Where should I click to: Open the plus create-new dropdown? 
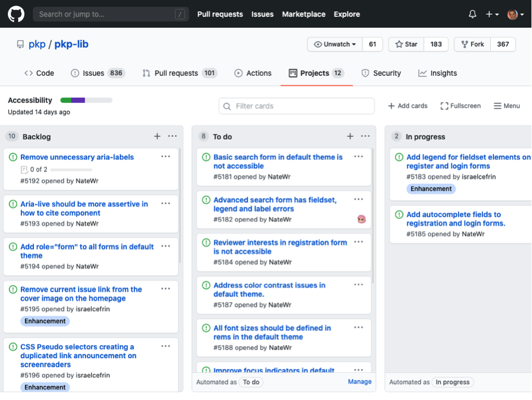coord(492,14)
